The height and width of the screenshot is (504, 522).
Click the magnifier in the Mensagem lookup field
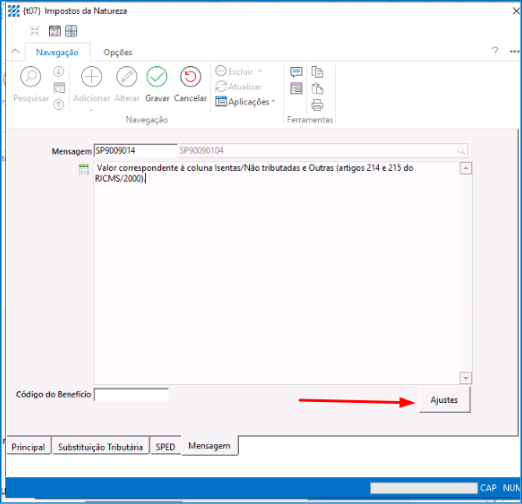(x=461, y=151)
